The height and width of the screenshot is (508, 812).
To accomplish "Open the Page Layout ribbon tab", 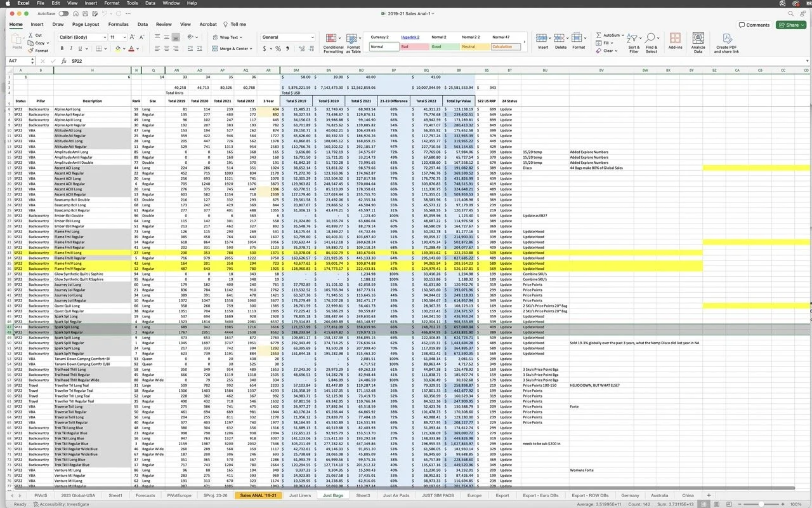I will (86, 25).
